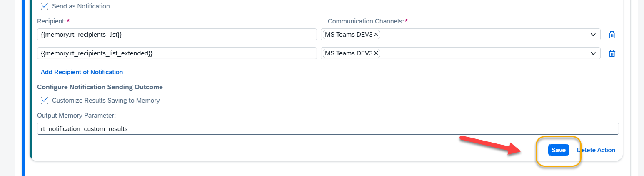Open second row Communication Channels dropdown arrow

tap(593, 53)
